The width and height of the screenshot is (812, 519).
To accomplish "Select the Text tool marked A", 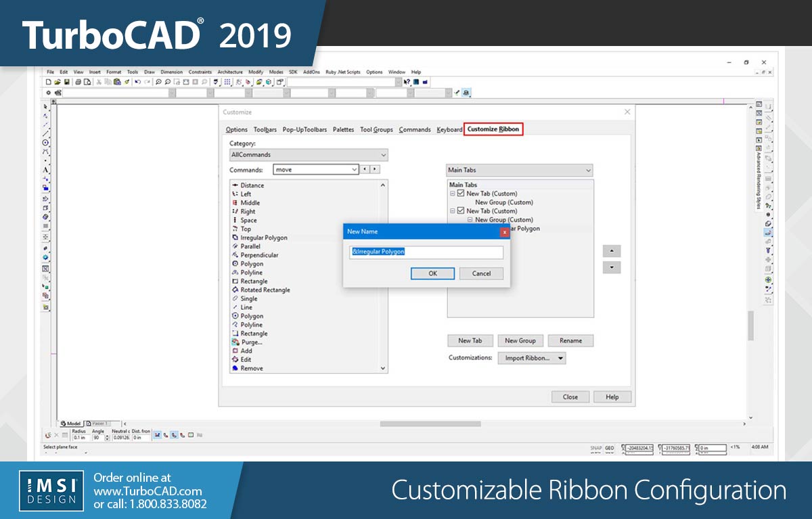I will point(45,170).
